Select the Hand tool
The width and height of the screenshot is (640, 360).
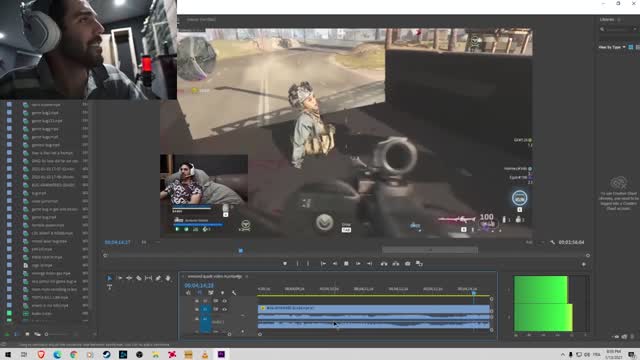(x=168, y=278)
